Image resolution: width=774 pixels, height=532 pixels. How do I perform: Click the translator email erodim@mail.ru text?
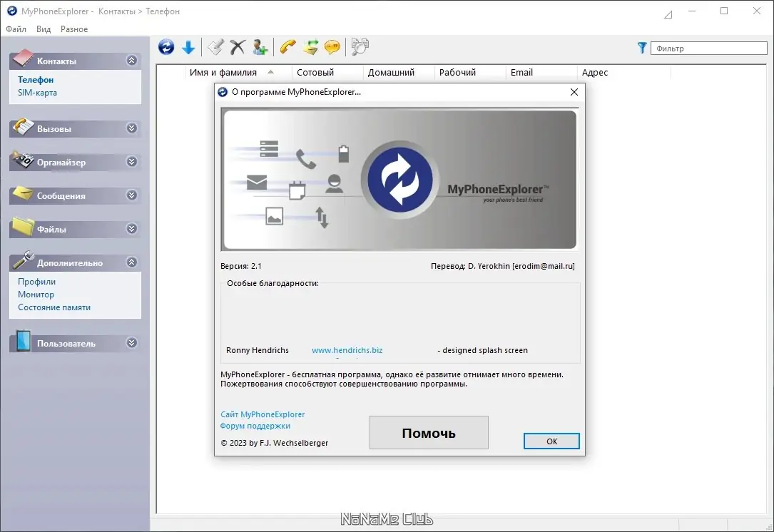543,266
